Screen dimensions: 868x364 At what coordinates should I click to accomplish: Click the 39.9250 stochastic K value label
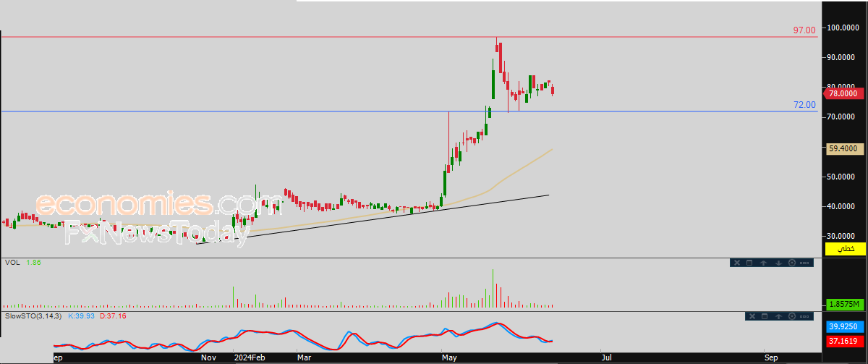844,326
